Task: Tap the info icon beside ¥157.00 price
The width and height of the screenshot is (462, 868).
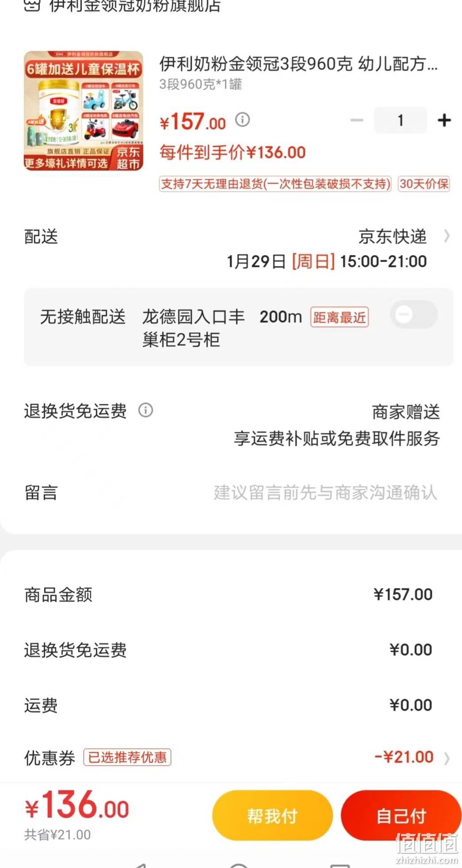Action: [x=243, y=120]
